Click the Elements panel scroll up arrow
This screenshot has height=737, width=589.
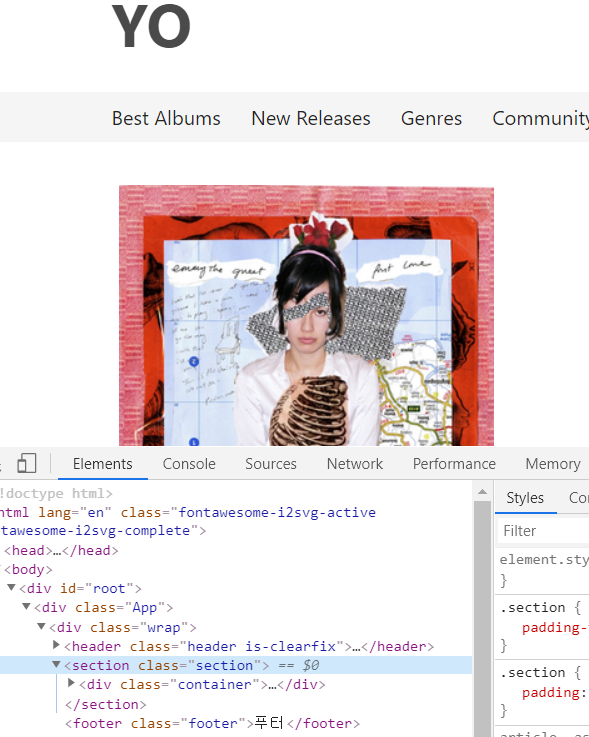pos(482,492)
